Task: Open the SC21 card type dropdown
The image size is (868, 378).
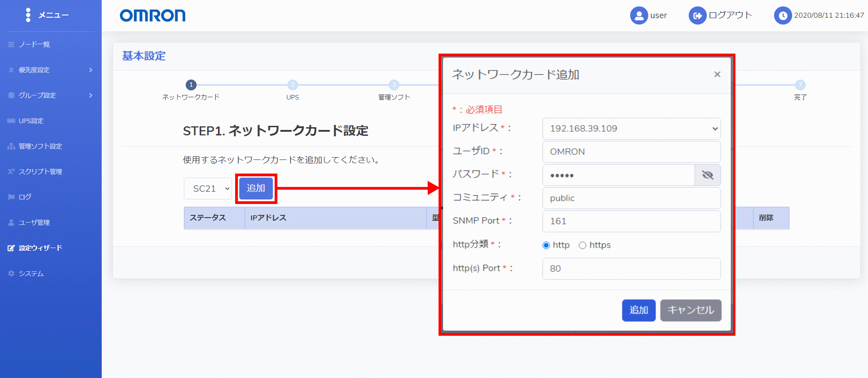Action: [x=208, y=189]
